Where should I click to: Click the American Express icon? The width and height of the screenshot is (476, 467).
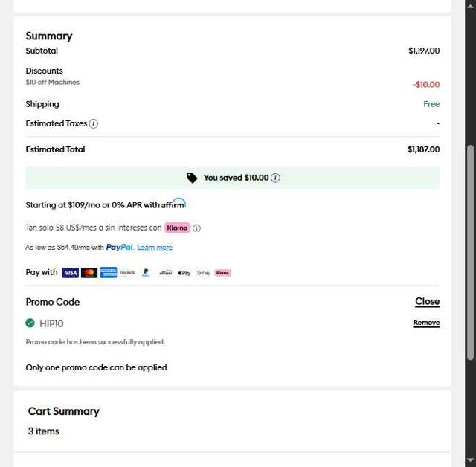(109, 273)
